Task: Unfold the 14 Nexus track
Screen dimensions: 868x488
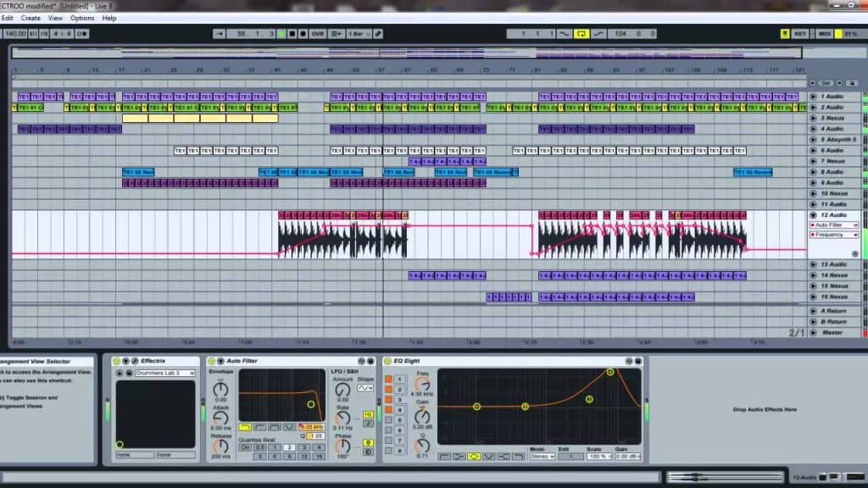Action: 813,275
